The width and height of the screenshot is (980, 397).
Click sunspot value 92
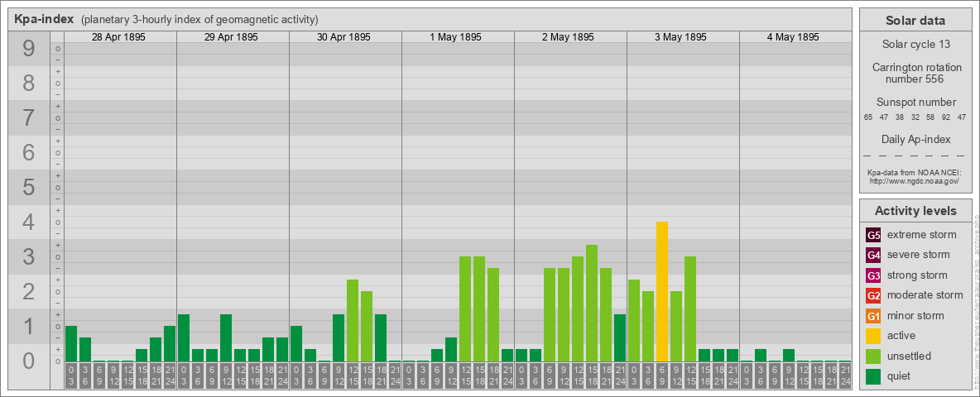click(x=946, y=117)
